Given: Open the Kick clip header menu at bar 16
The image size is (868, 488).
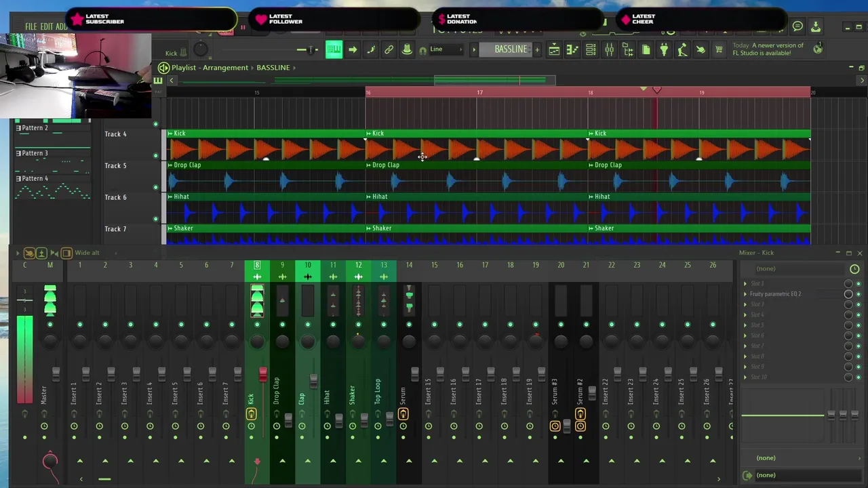Looking at the screenshot, I should click(x=370, y=134).
